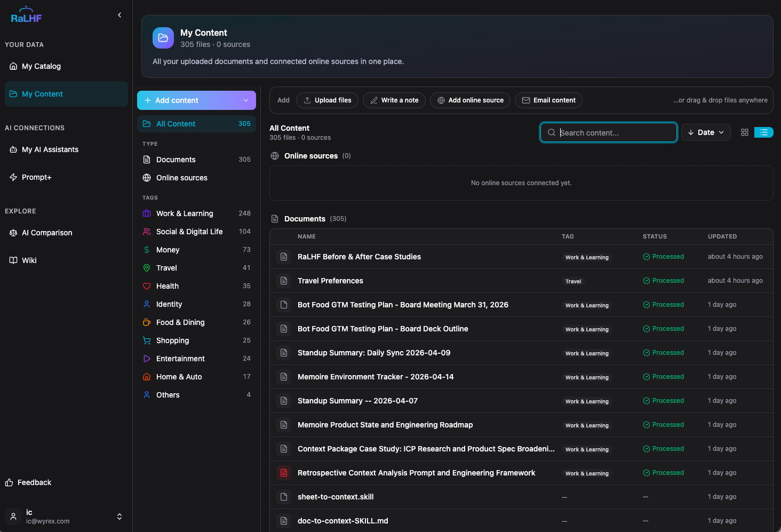
Task: Open doc-to-context-SKILL.md file
Action: [342, 521]
